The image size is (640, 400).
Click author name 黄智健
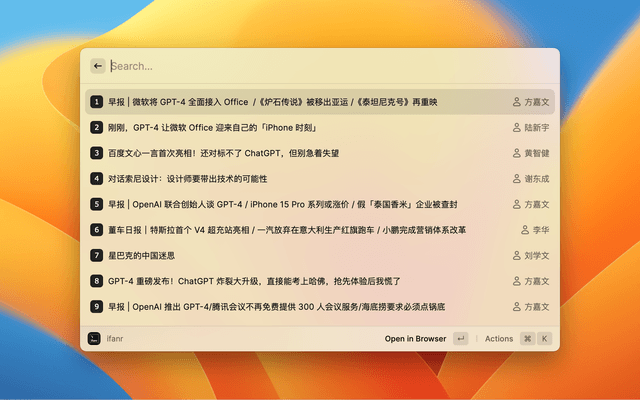pyautogui.click(x=537, y=153)
